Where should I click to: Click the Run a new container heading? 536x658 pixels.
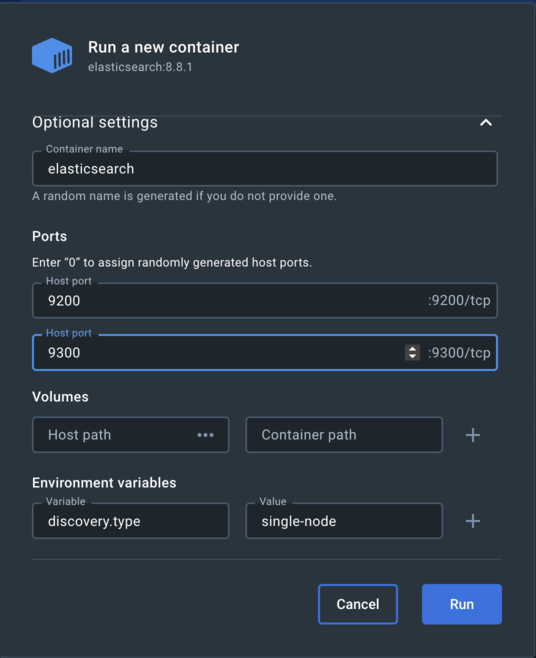coord(163,47)
